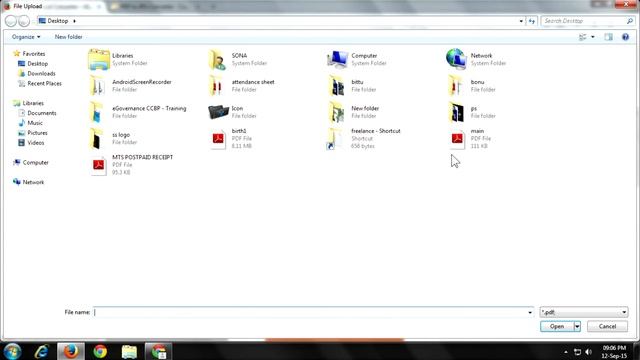Go back with the back arrow
The height and width of the screenshot is (360, 640).
[x=11, y=21]
